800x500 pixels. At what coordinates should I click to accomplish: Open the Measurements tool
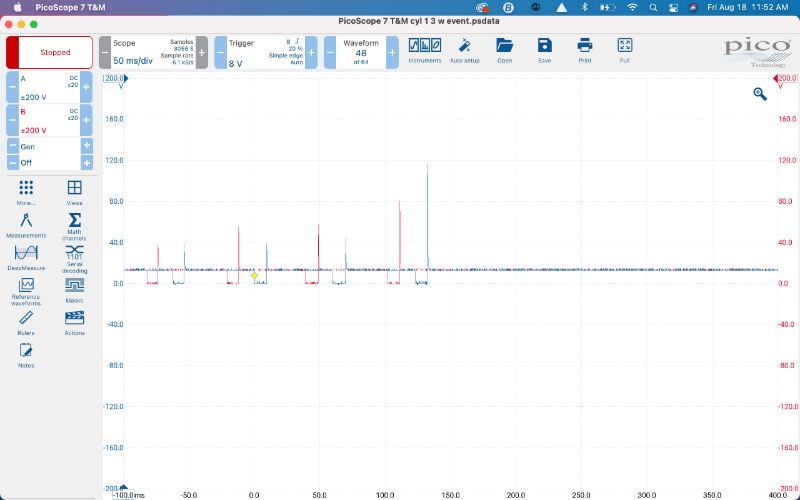(x=26, y=223)
